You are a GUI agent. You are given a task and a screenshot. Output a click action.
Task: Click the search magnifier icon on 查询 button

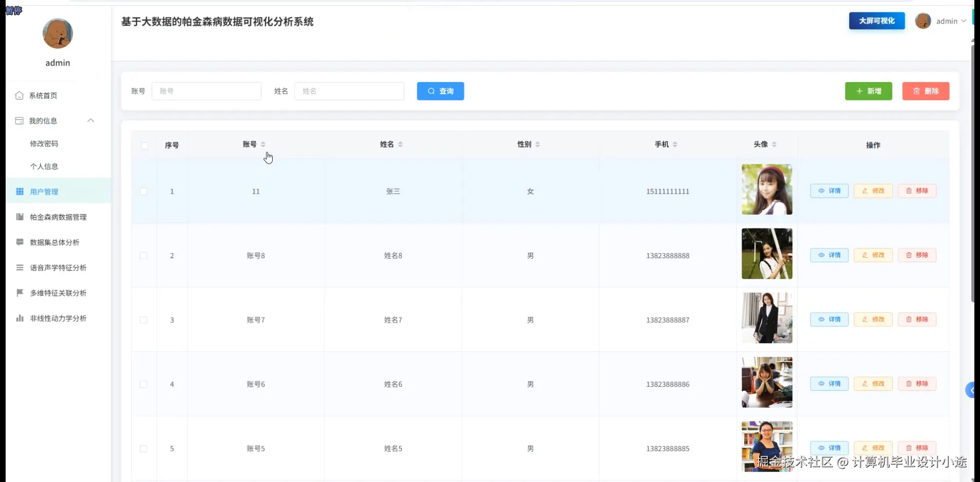432,91
